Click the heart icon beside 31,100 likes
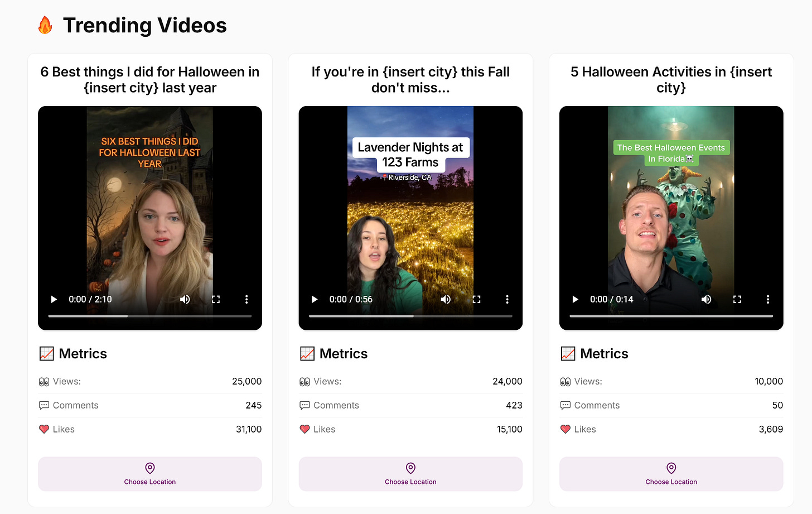Screen dimensions: 812x514 pos(44,429)
